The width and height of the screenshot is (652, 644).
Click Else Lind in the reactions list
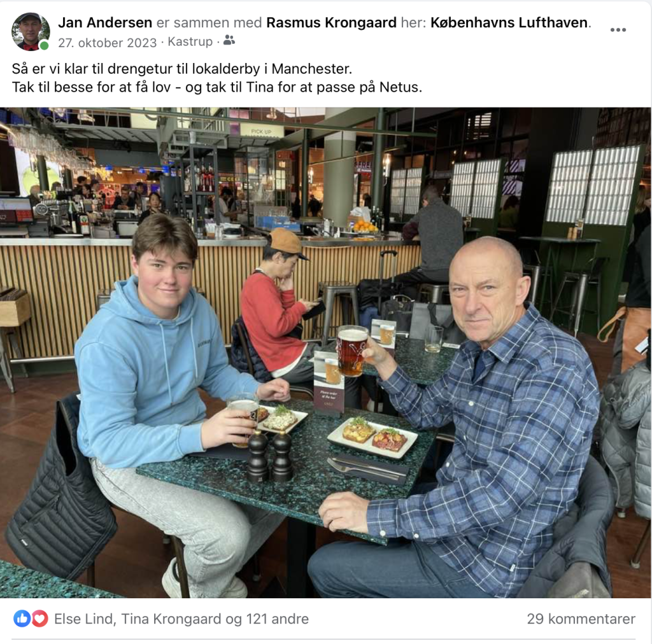coord(83,619)
